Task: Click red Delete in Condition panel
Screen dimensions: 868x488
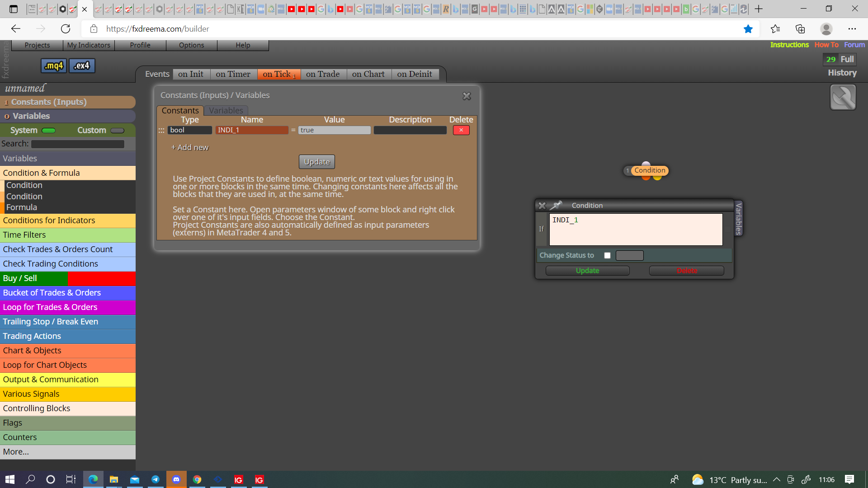Action: click(687, 271)
